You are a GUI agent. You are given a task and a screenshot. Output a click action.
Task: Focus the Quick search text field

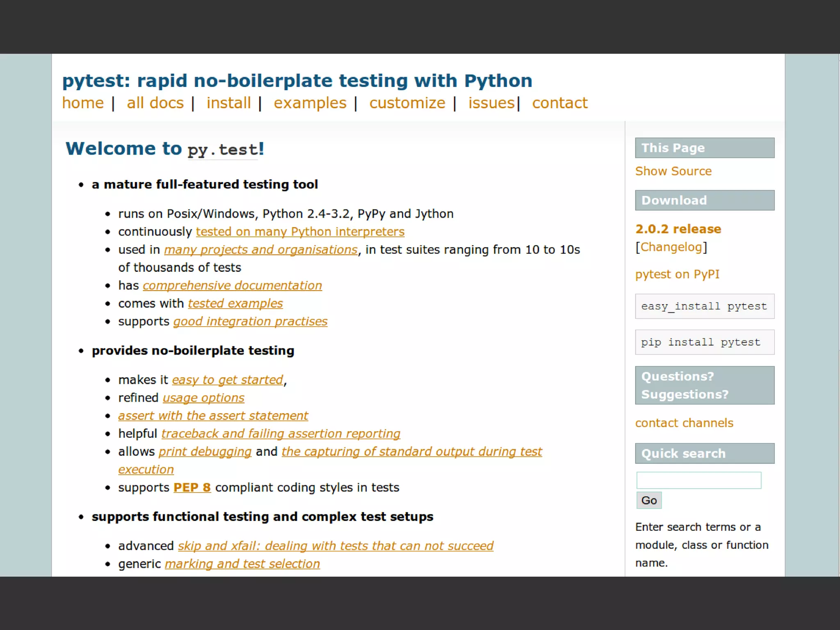[x=698, y=480]
